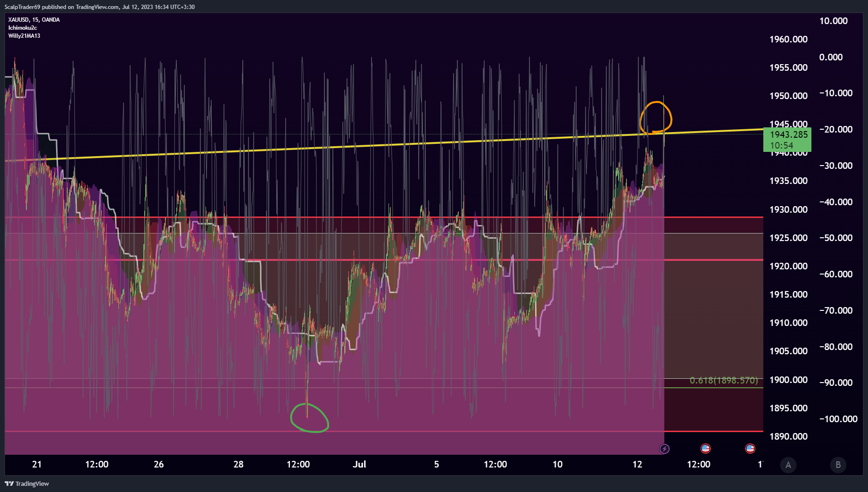This screenshot has height=492, width=868.
Task: Toggle the B scale button
Action: click(838, 465)
